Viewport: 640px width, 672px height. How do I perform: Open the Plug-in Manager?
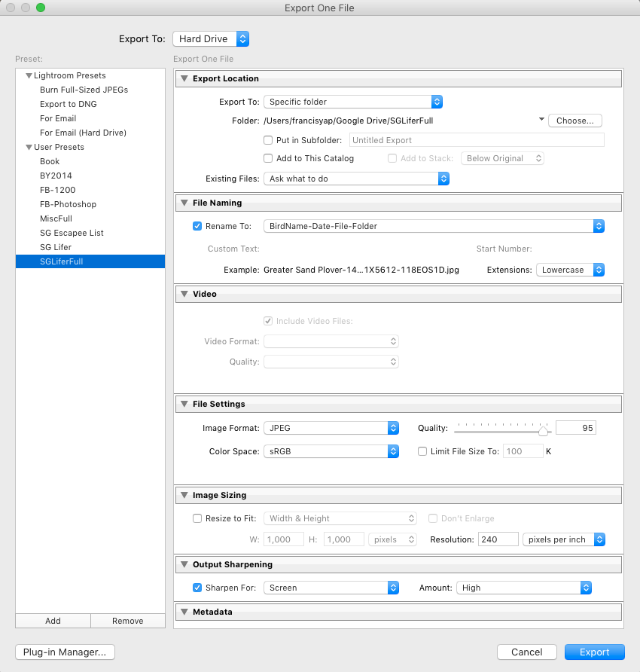65,652
